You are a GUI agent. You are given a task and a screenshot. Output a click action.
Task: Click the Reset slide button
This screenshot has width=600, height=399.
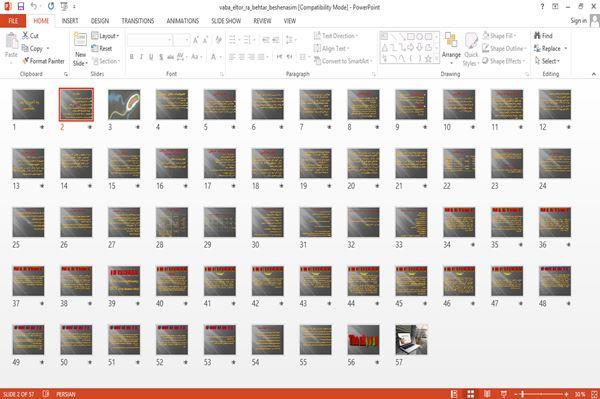pyautogui.click(x=102, y=48)
